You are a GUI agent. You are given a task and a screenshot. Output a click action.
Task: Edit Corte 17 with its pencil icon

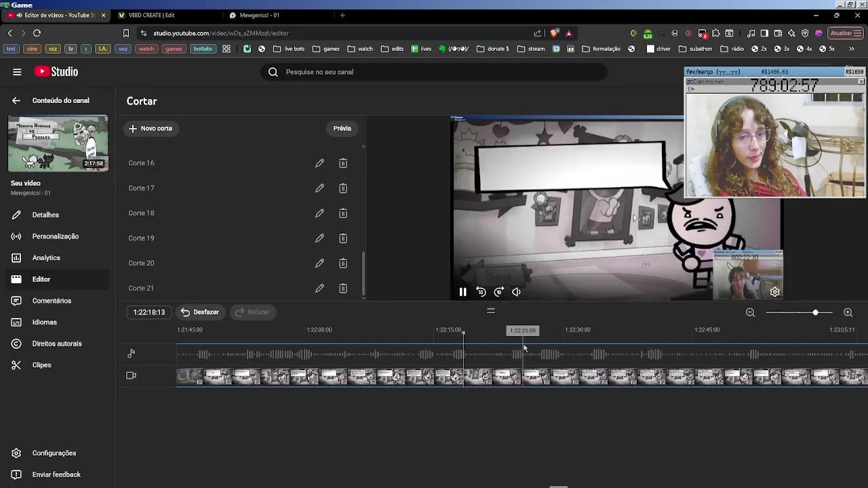point(319,188)
